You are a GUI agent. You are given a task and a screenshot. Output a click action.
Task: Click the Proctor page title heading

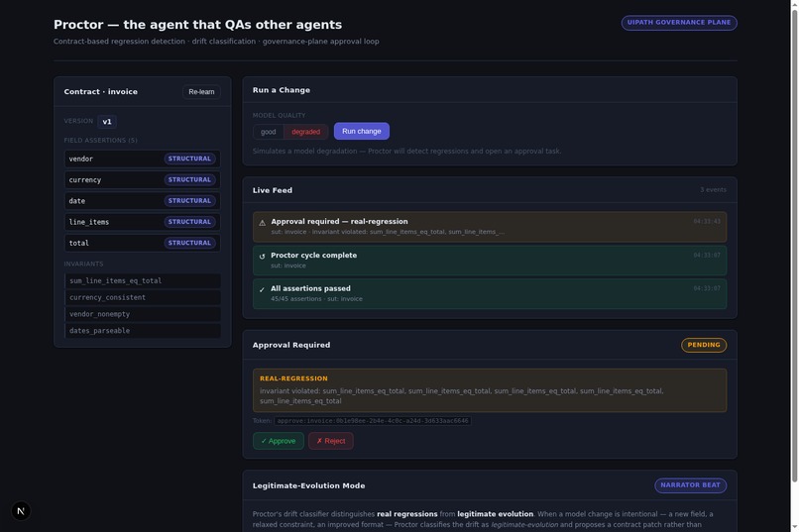pos(197,25)
